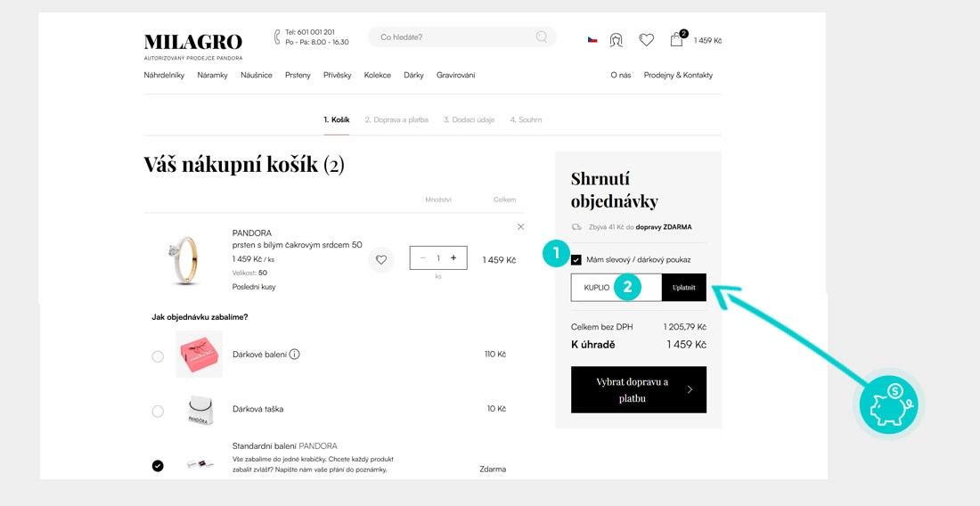980x506 pixels.
Task: Open the shopping bag cart icon
Action: [677, 40]
